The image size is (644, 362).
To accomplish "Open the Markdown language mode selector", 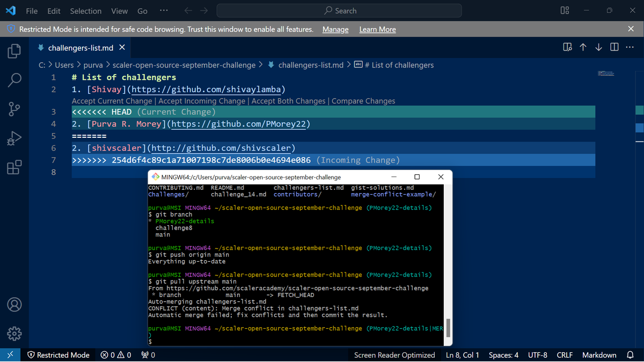I will click(599, 354).
